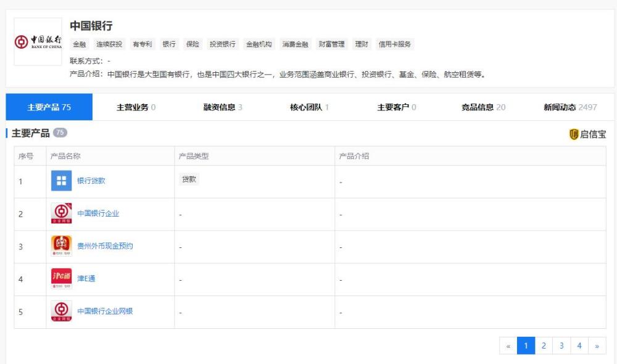
Task: Click the 75 count badge beside heading
Action: [60, 133]
